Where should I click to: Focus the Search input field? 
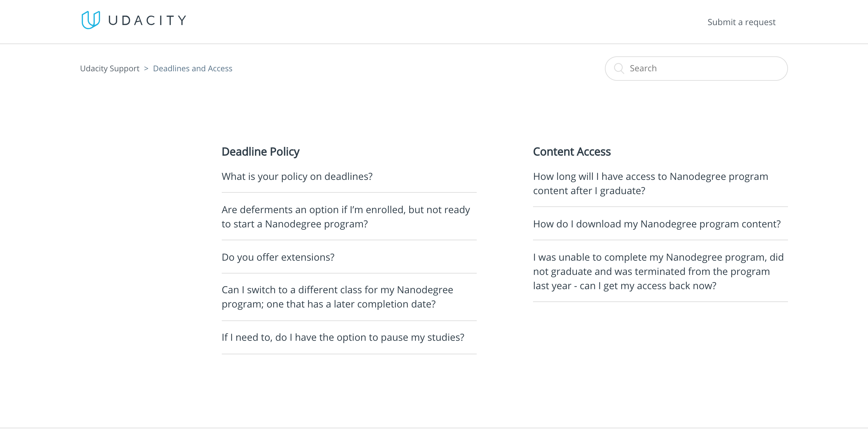tap(702, 69)
